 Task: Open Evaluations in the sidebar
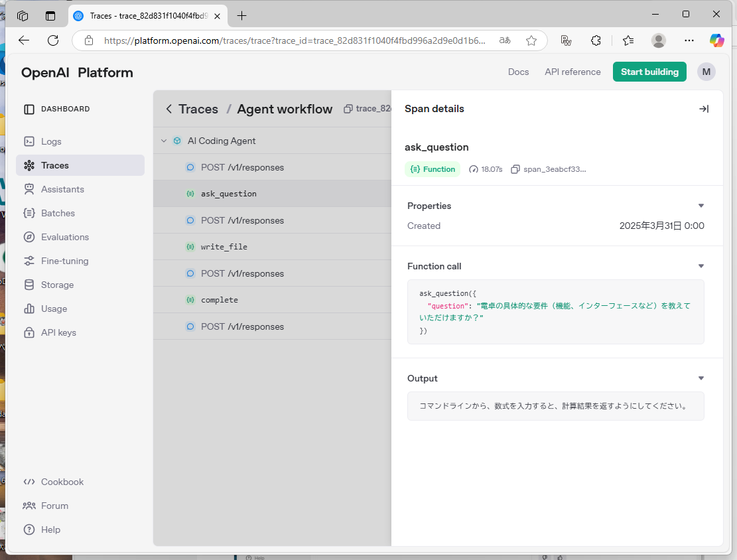(80, 237)
